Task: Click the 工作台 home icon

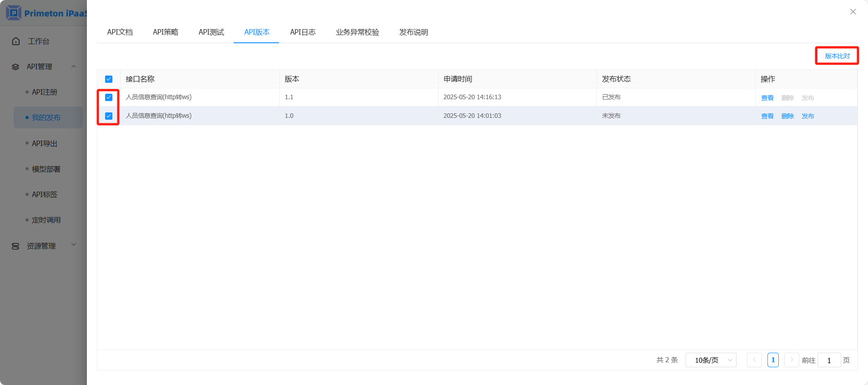Action: 16,41
